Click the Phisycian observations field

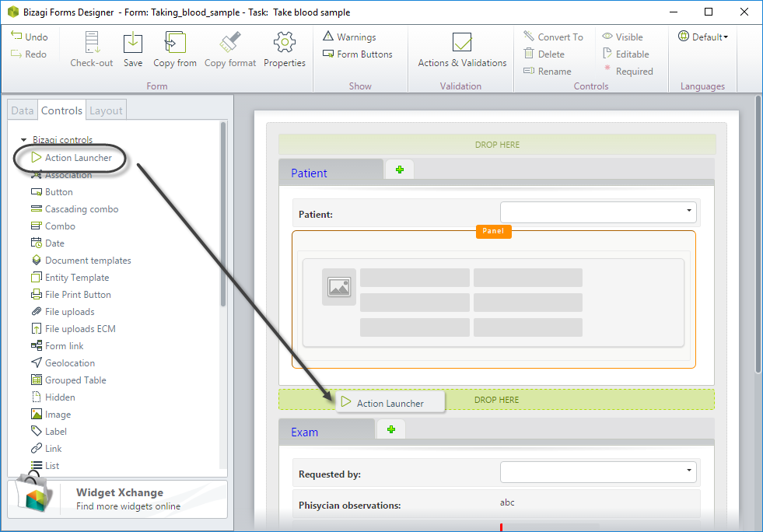(x=496, y=504)
